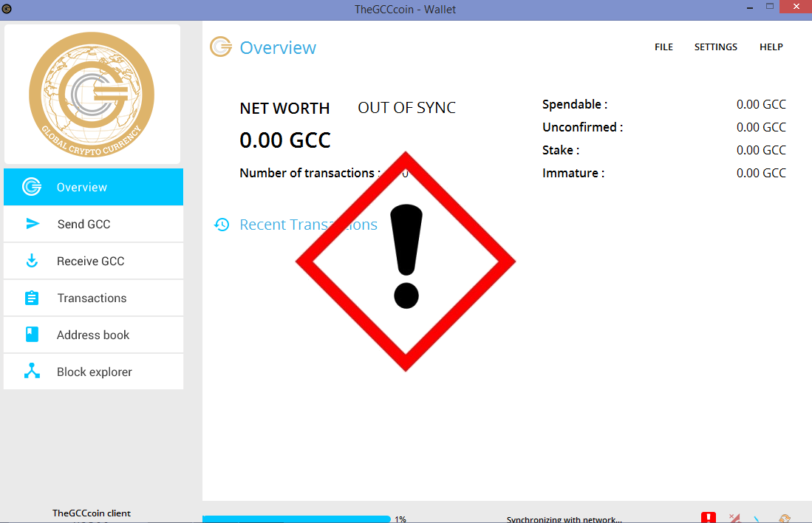Click the 'Number of transactions :' label
The width and height of the screenshot is (812, 523).
pos(310,173)
